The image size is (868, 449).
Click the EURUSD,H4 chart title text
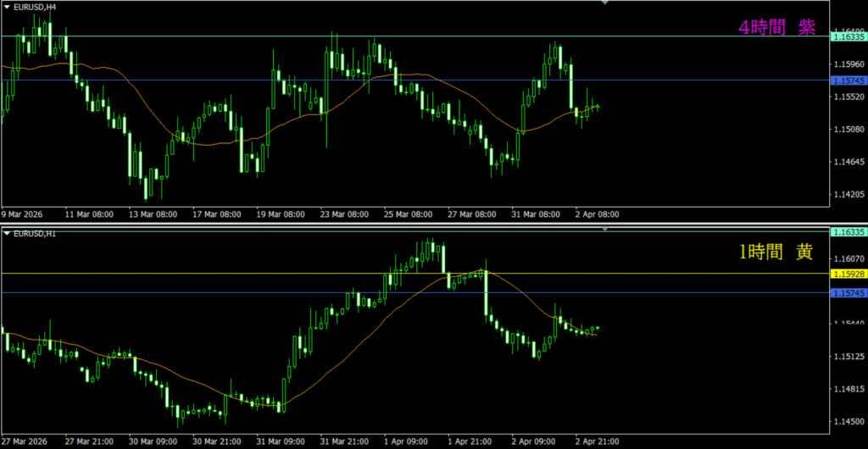click(35, 7)
